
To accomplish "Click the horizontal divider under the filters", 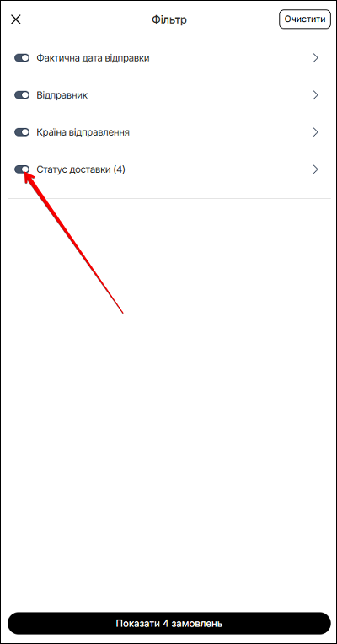I will (x=169, y=199).
